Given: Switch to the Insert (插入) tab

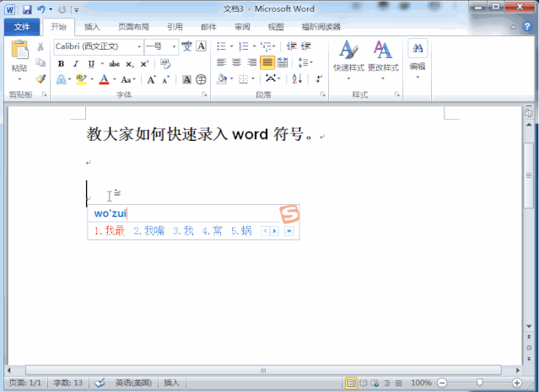Looking at the screenshot, I should [x=92, y=27].
